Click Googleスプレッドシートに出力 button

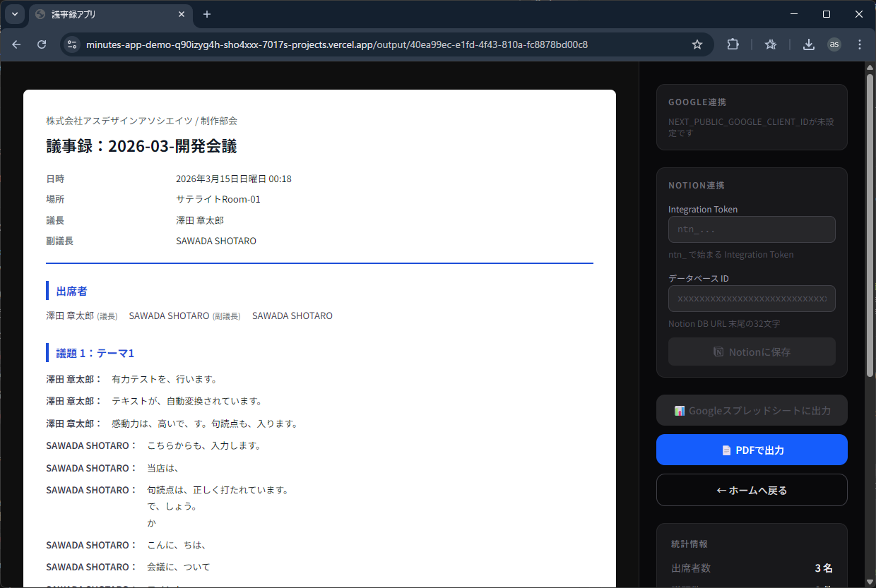point(752,410)
